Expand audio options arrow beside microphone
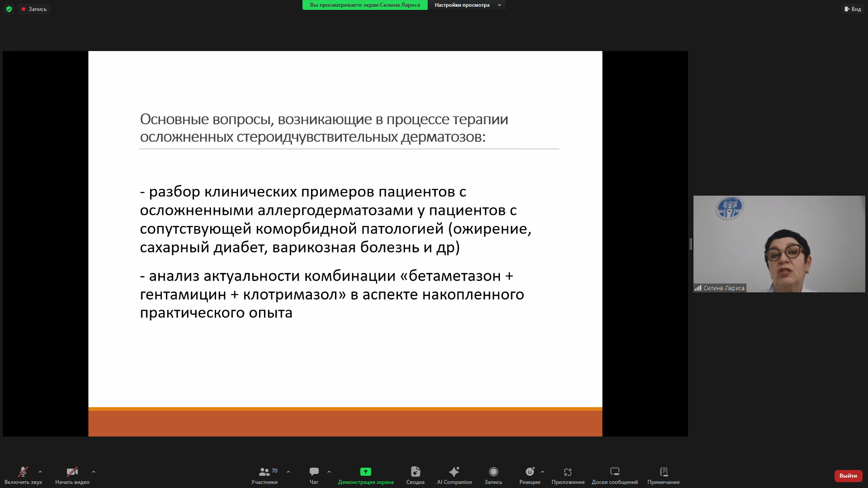The height and width of the screenshot is (488, 868). pyautogui.click(x=40, y=472)
